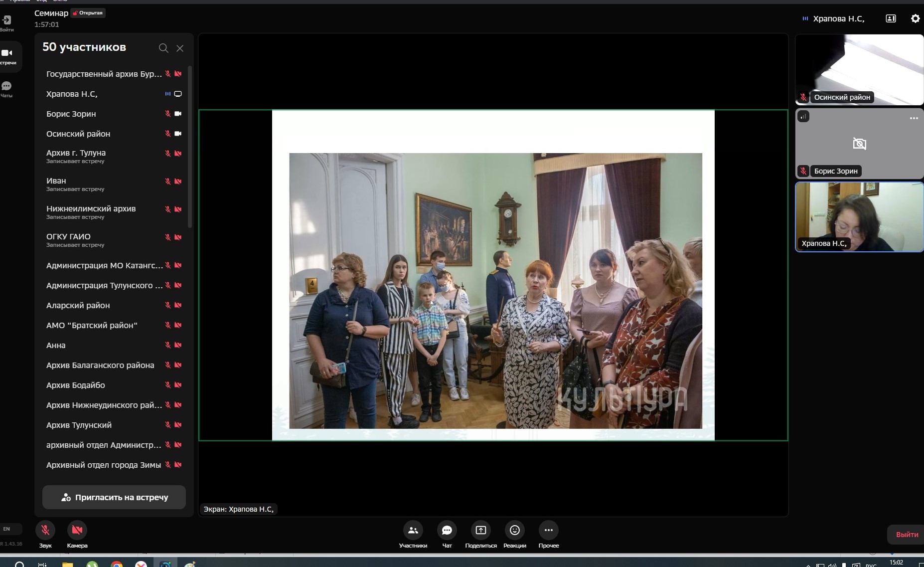The image size is (924, 567).
Task: Switch layout view icon in top bar
Action: click(891, 18)
